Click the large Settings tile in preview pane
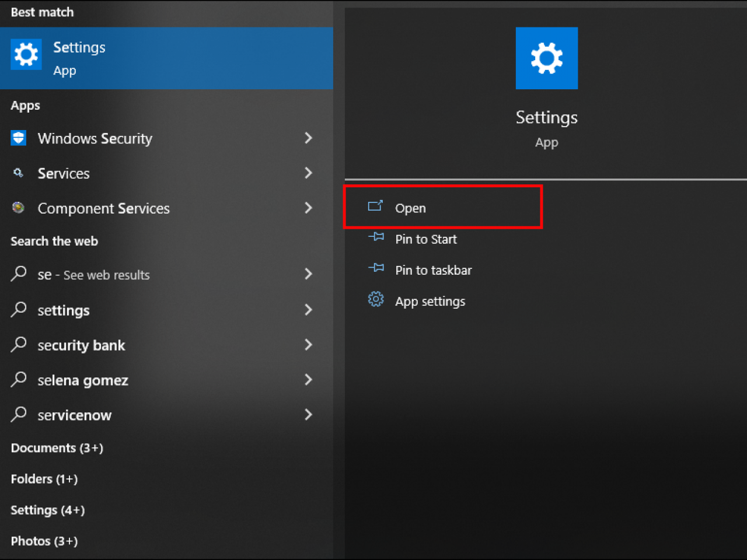The width and height of the screenshot is (747, 560). (x=546, y=58)
